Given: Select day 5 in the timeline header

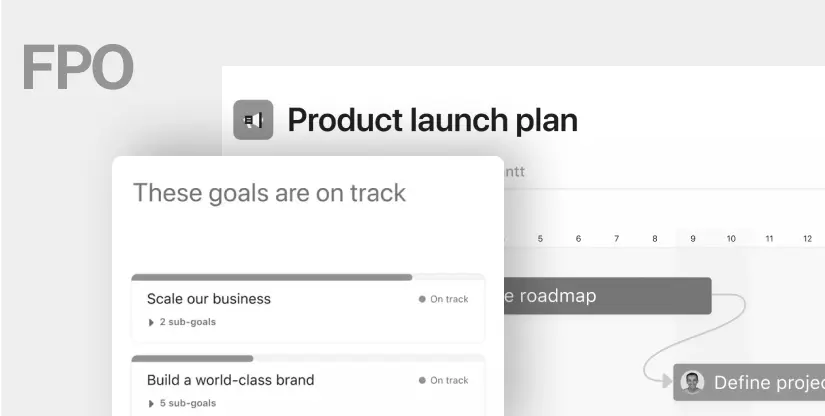Looking at the screenshot, I should tap(540, 239).
